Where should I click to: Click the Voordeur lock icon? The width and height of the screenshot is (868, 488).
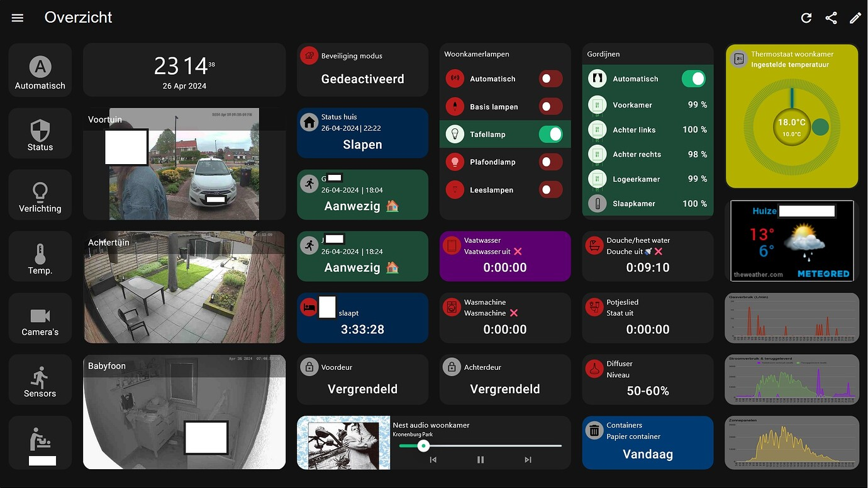(x=309, y=367)
